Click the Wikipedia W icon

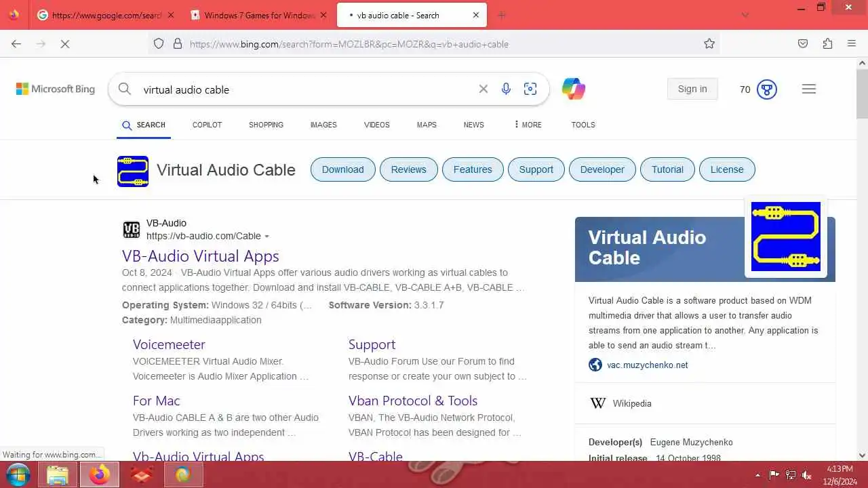click(598, 403)
